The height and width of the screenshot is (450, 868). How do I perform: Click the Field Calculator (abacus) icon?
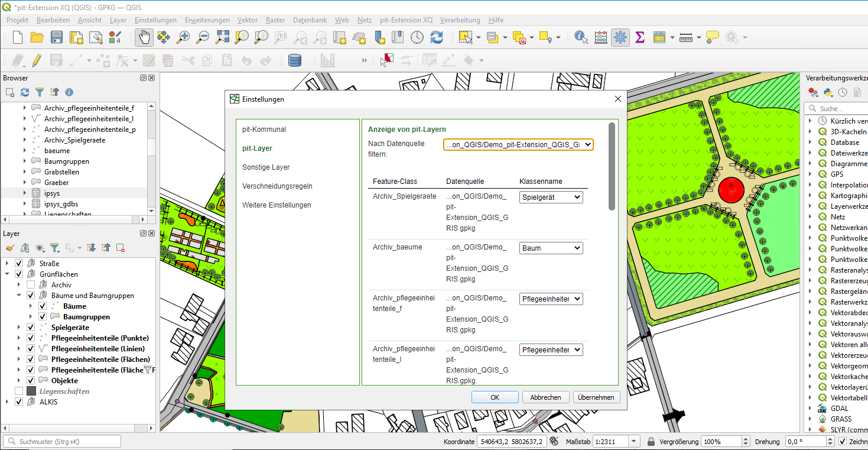(x=600, y=37)
